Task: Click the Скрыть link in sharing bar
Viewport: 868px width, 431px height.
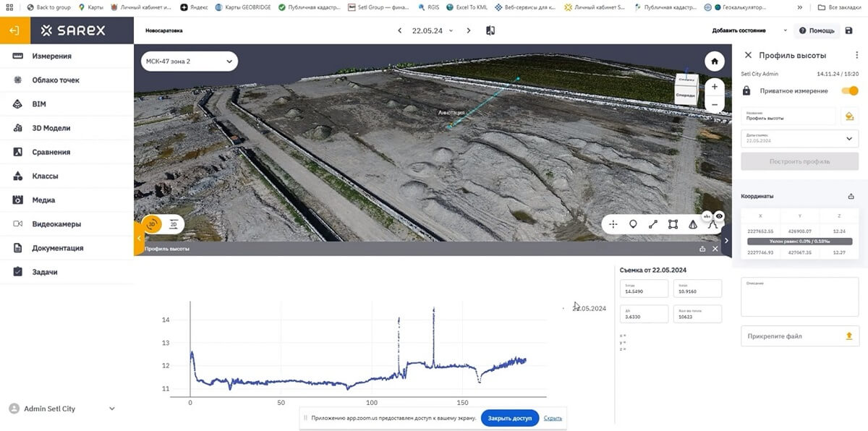Action: pos(553,418)
